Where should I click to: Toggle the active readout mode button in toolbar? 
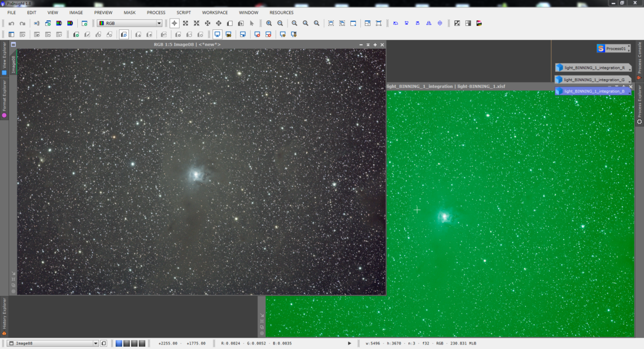pyautogui.click(x=174, y=23)
